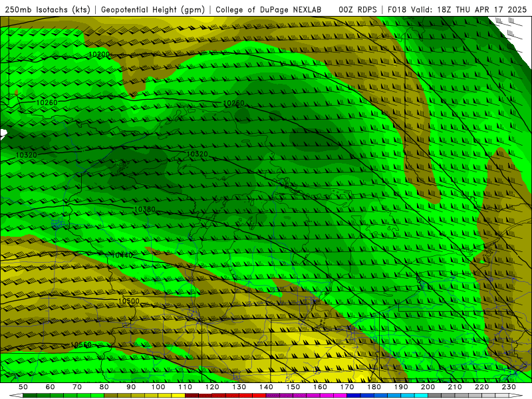The height and width of the screenshot is (399, 532).
Task: Click the bright yellow segment of the color bar
Action: tap(178, 396)
